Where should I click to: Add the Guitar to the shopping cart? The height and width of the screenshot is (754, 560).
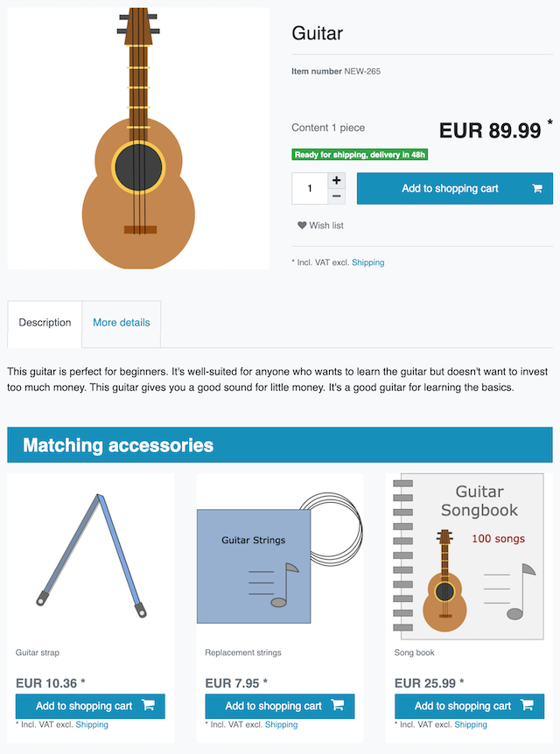pyautogui.click(x=451, y=188)
